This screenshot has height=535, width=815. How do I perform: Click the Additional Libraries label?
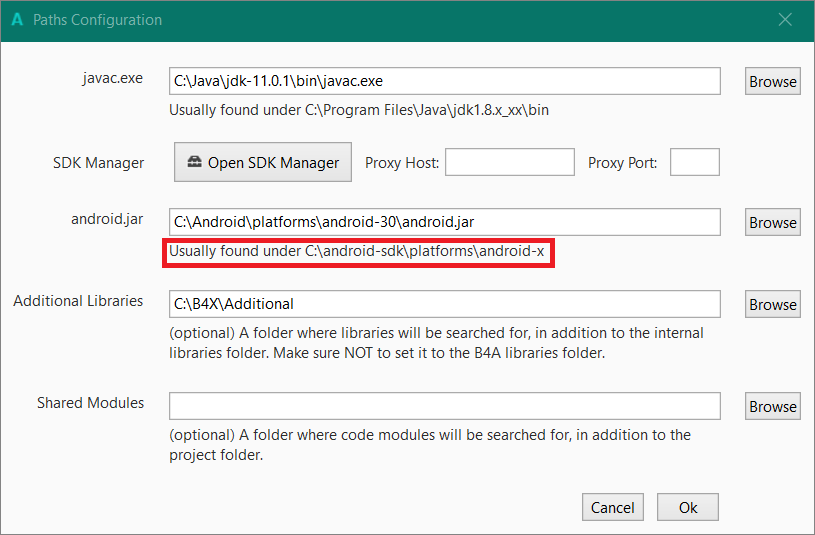pyautogui.click(x=78, y=301)
